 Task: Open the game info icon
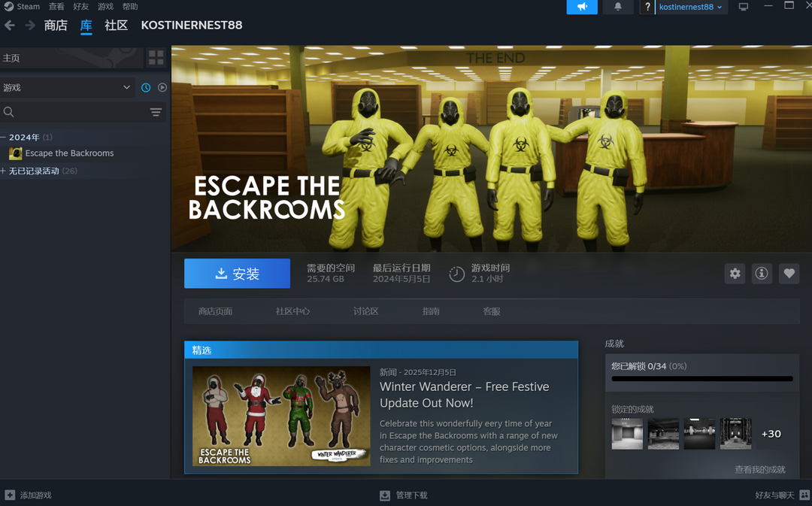762,274
